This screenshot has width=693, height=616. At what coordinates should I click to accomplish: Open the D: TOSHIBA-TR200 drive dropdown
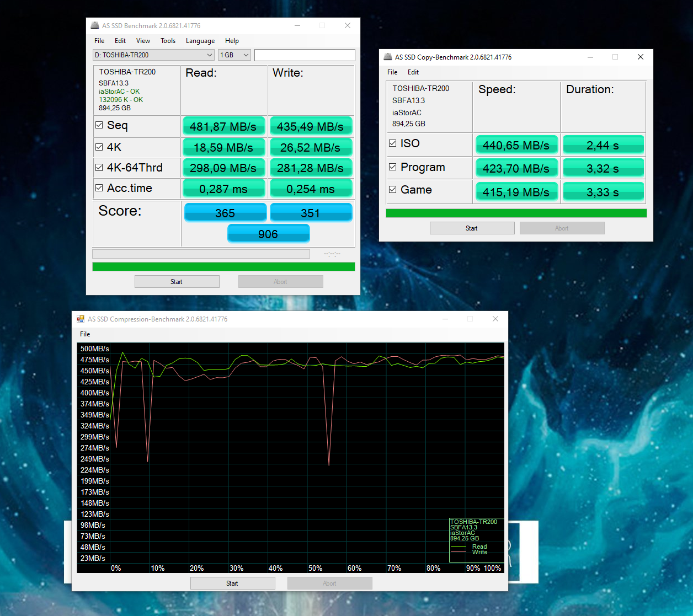pos(153,55)
